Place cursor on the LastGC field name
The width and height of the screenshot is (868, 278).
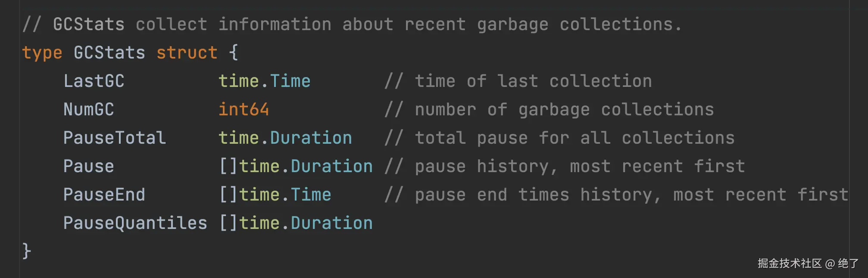(94, 81)
